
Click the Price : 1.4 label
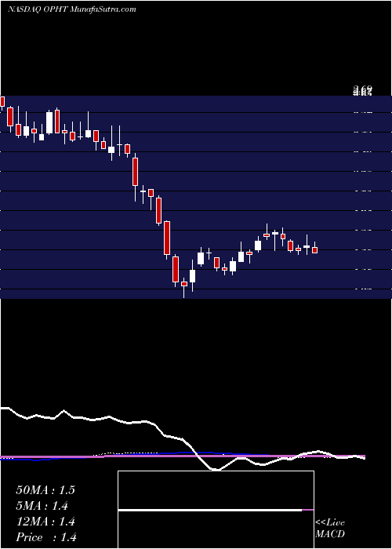click(x=46, y=537)
